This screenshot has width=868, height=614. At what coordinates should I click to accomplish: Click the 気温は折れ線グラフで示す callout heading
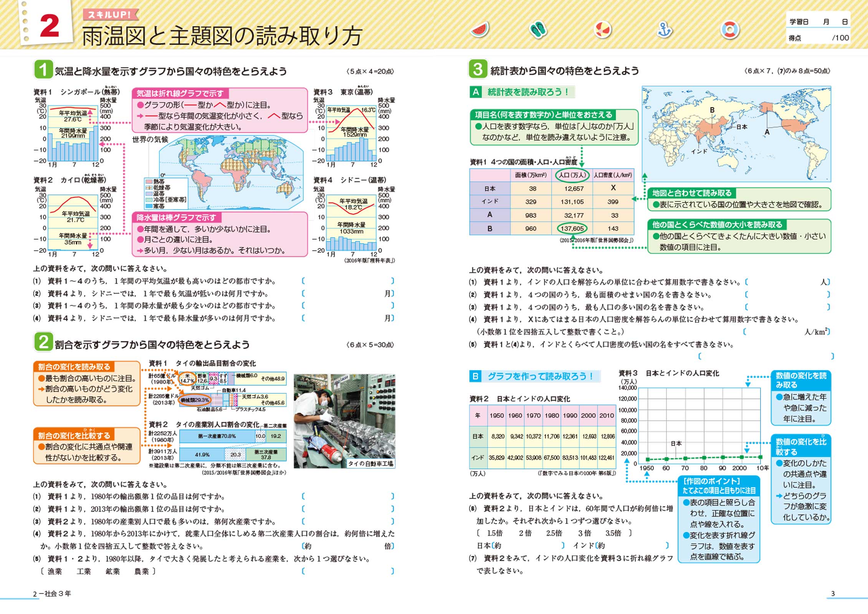tap(180, 93)
